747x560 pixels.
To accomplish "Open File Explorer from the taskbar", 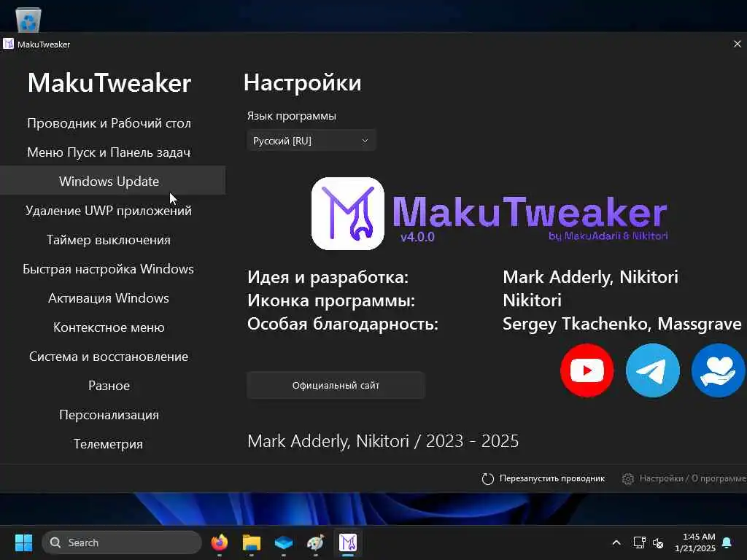I will (x=252, y=542).
